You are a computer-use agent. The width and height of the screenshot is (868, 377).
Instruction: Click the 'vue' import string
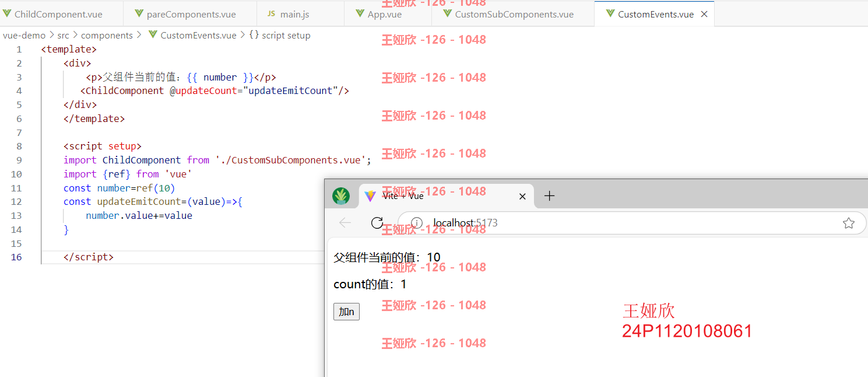click(x=178, y=174)
